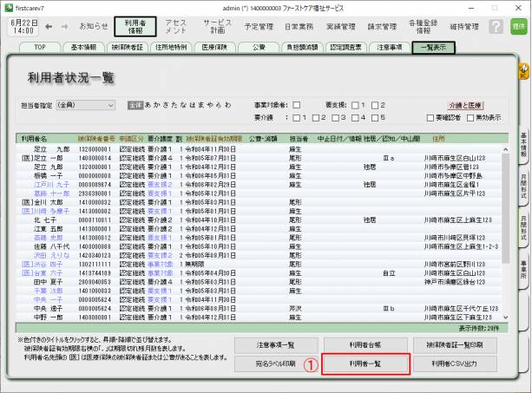The image size is (532, 393).
Task: Open the 担当者指定 dropdown
Action: click(x=84, y=105)
